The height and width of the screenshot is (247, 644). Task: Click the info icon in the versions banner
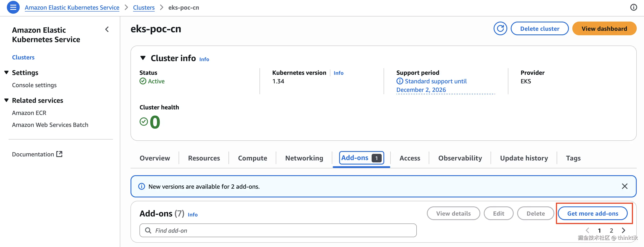[141, 186]
